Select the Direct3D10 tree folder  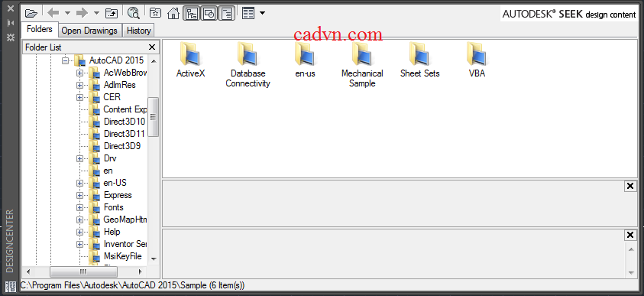[x=125, y=122]
